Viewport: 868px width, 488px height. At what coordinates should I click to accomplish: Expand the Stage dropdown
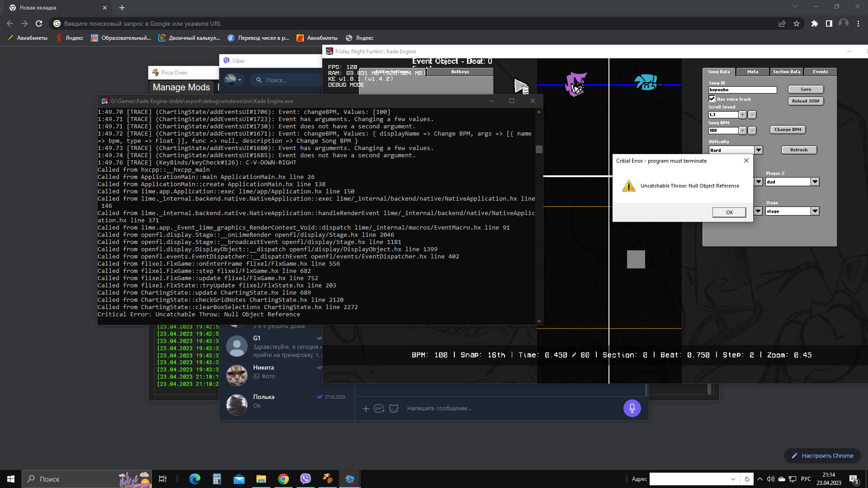[814, 211]
